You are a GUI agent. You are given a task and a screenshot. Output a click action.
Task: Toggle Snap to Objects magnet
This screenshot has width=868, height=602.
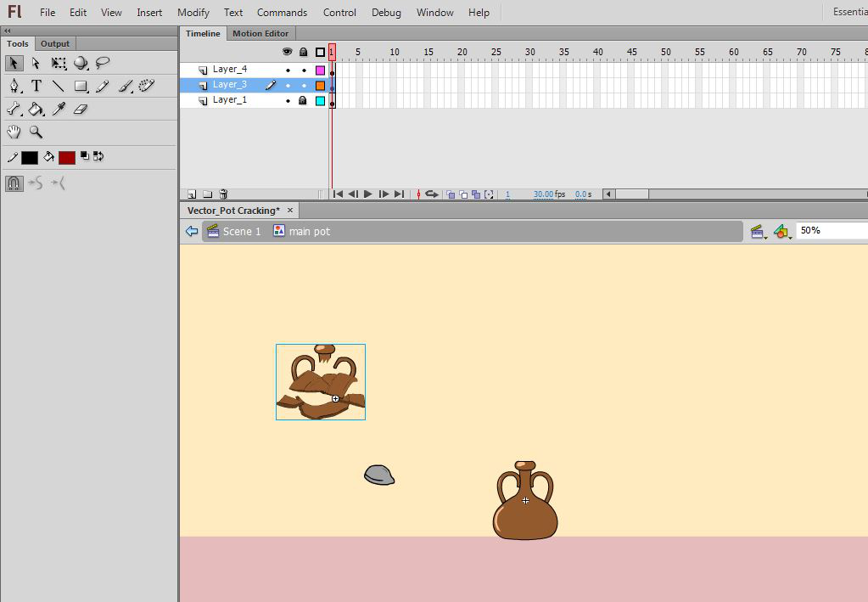[x=14, y=183]
